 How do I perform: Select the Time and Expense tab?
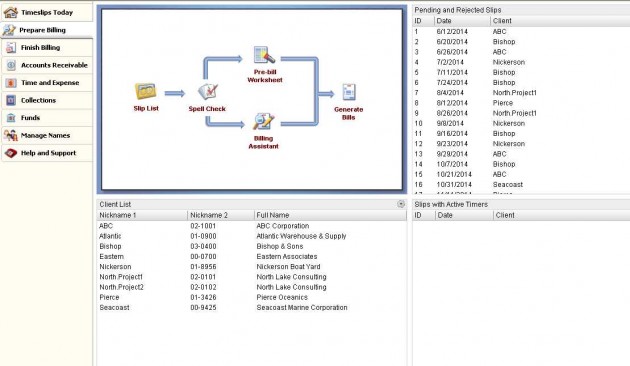47,83
